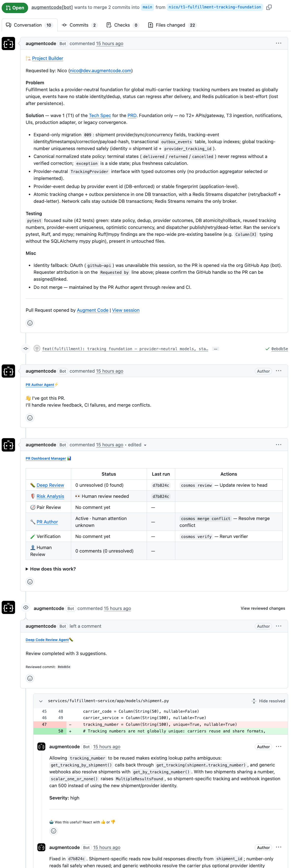The width and height of the screenshot is (291, 868).
Task: Open the Project Builder link
Action: coord(48,58)
